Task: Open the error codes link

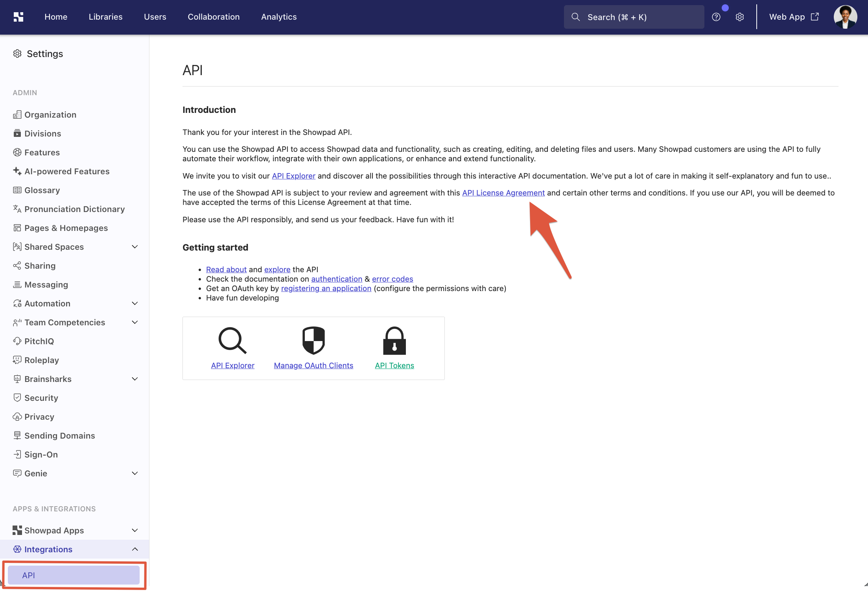Action: tap(393, 279)
